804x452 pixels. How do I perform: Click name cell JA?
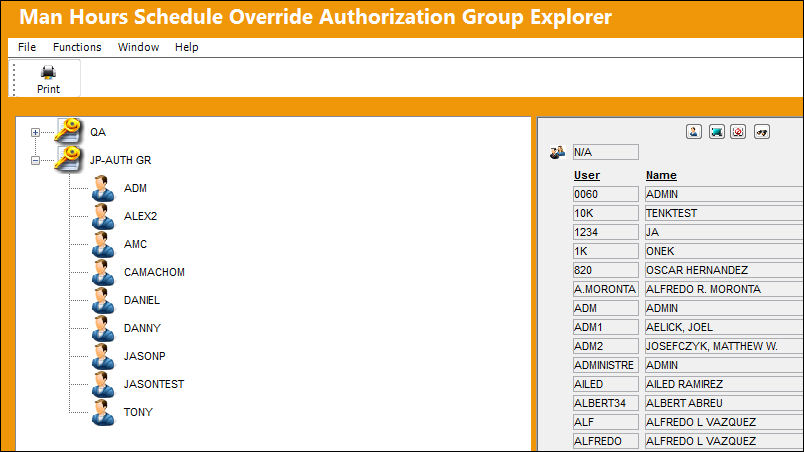724,232
